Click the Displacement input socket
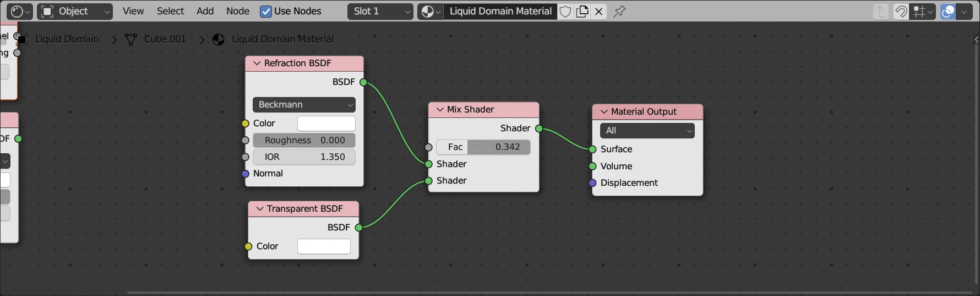This screenshot has width=980, height=296. (x=592, y=183)
